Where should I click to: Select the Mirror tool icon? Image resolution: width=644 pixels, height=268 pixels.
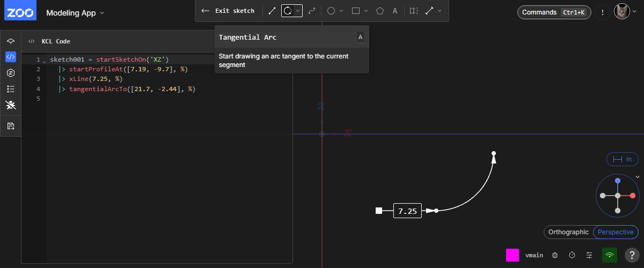(x=413, y=11)
